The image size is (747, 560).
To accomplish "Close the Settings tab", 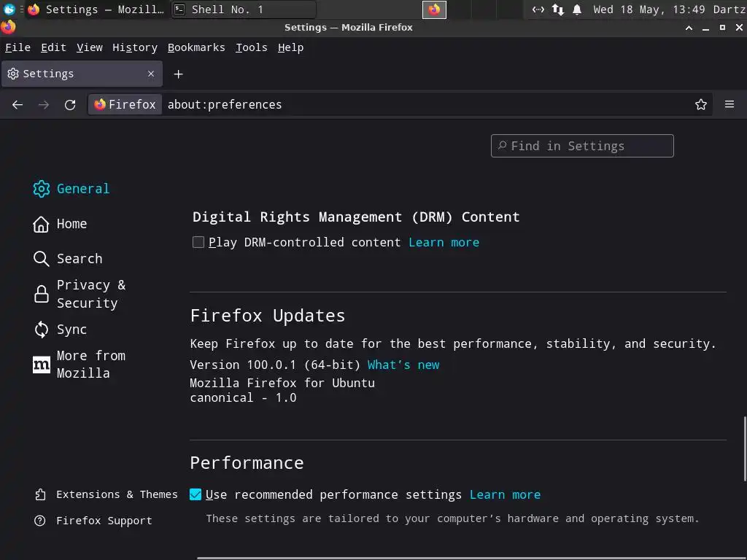I will click(x=151, y=74).
